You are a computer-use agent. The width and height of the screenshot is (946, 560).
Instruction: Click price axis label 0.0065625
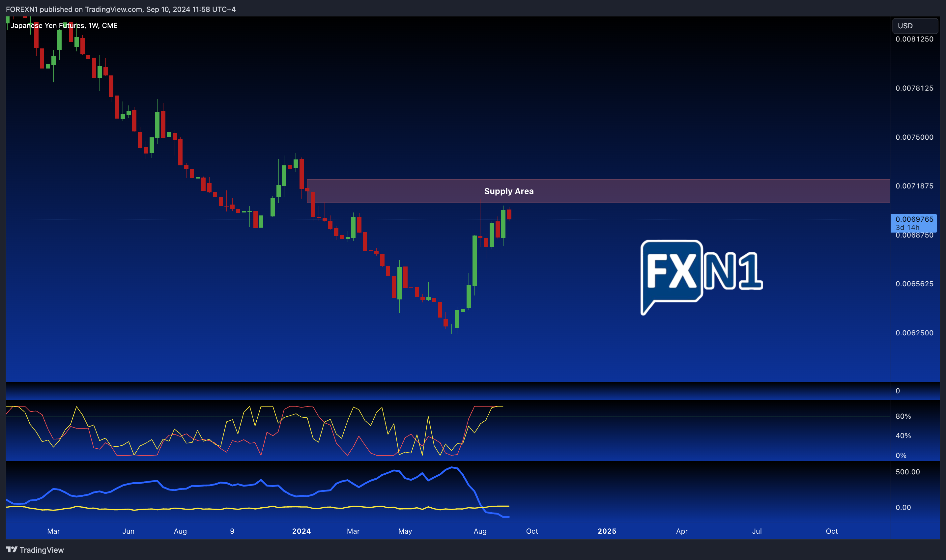coord(914,284)
